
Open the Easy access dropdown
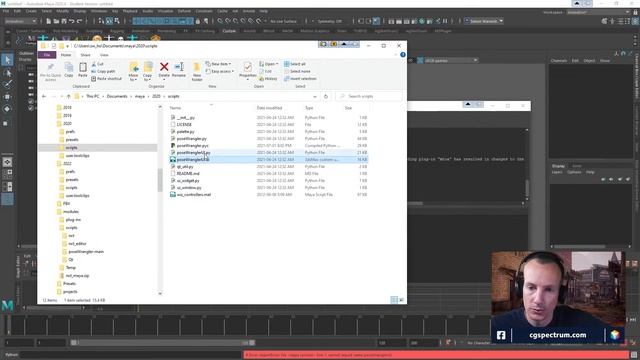click(220, 71)
